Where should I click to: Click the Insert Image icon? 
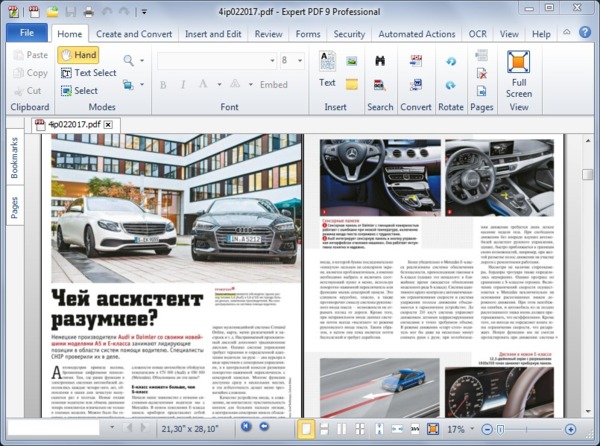[x=352, y=60]
